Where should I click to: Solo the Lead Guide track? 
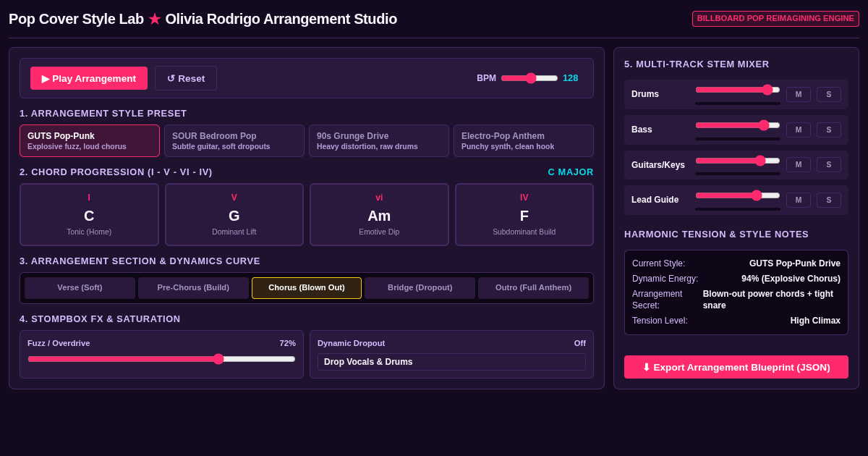point(829,200)
